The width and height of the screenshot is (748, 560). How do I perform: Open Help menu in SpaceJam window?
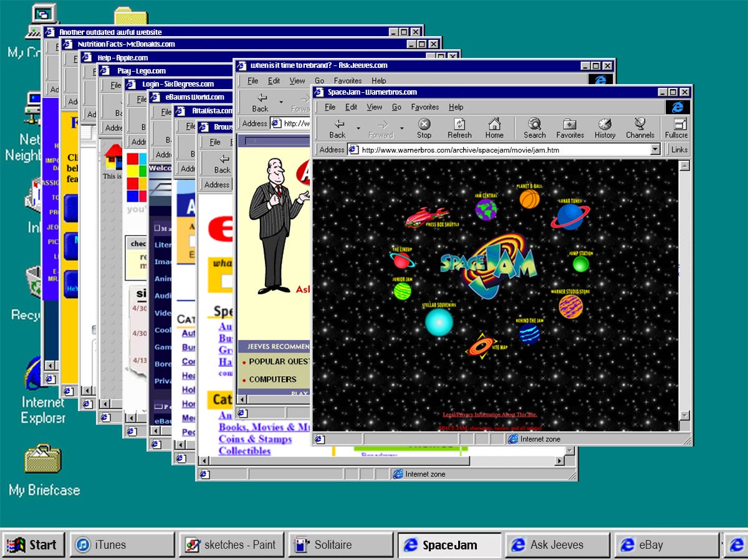tap(456, 107)
